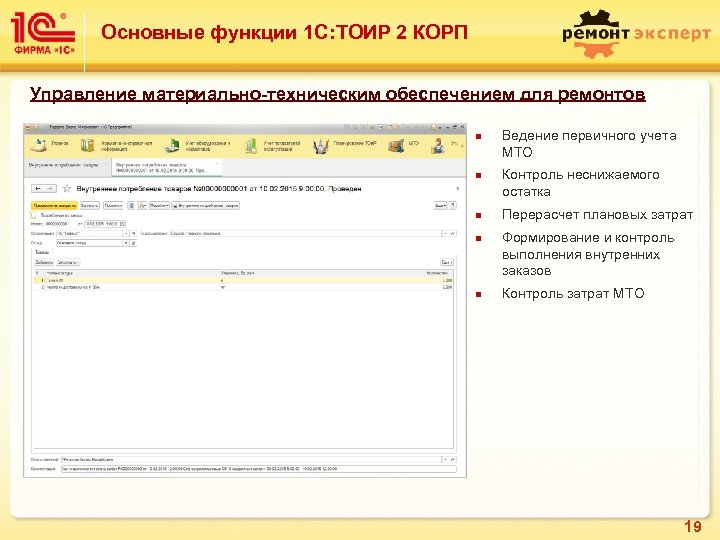Toggle Потребление по заказам checkbox
Viewport: 720px width, 540px height.
[33, 215]
